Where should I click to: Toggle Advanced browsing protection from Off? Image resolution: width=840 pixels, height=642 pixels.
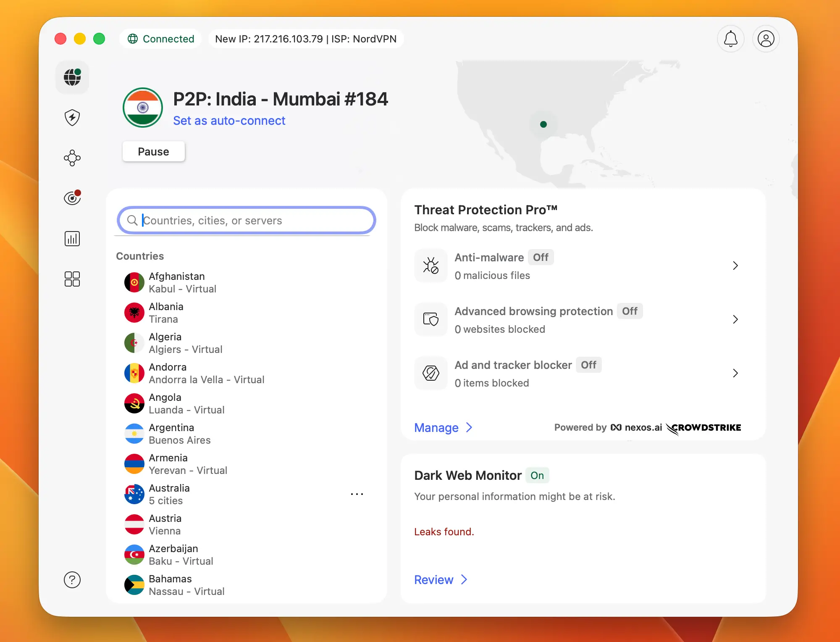click(630, 311)
